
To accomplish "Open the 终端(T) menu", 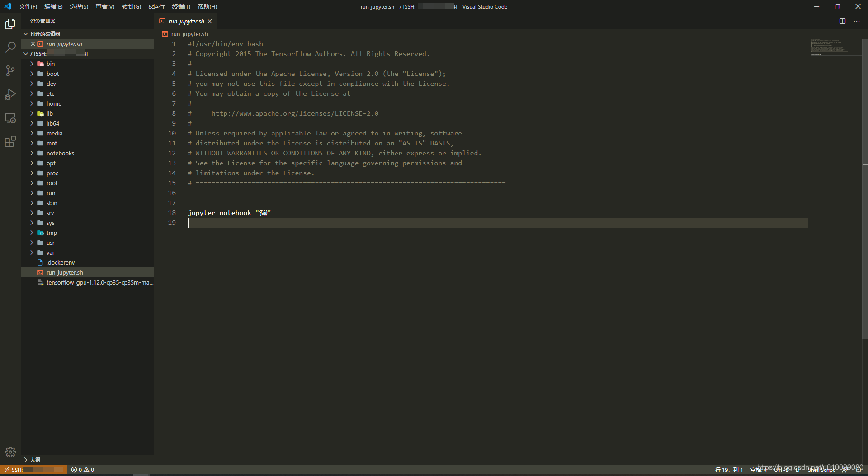I will 181,6.
